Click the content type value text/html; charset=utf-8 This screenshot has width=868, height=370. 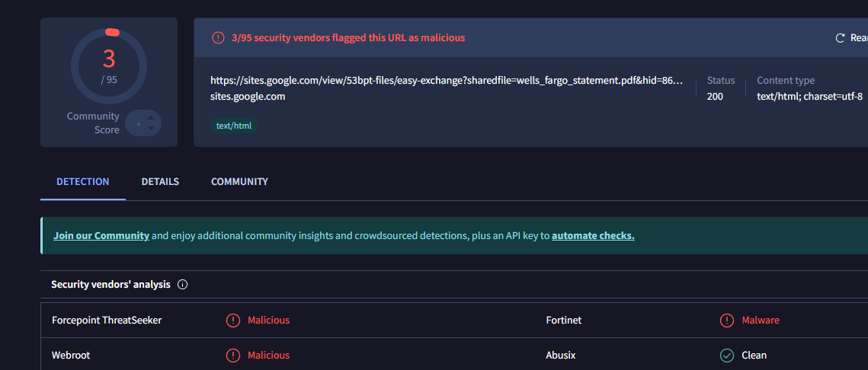[809, 96]
